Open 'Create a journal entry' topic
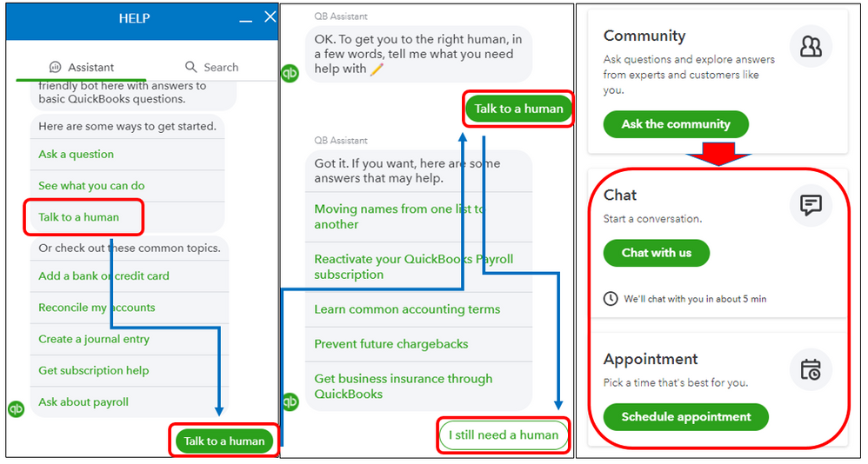 click(94, 339)
